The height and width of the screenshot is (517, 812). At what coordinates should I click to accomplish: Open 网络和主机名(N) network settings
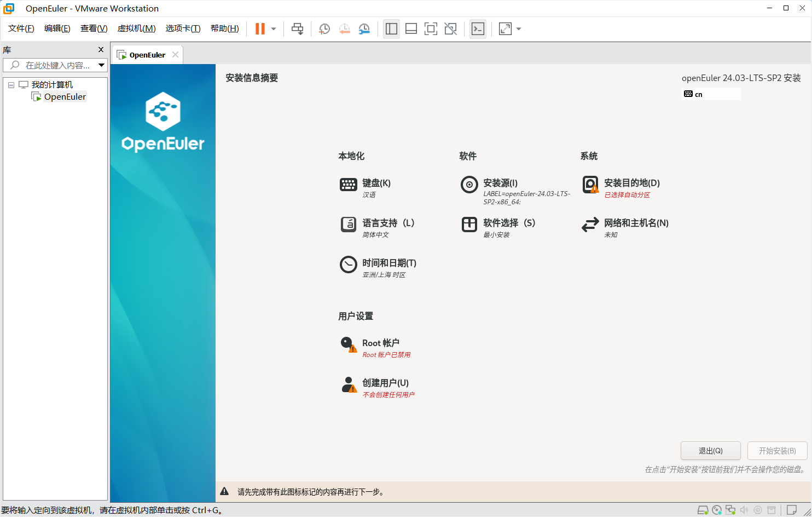625,227
